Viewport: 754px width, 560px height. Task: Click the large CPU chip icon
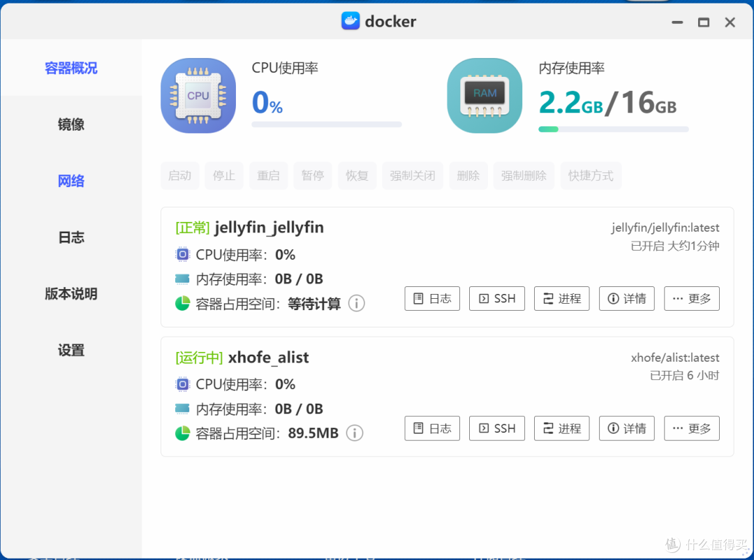click(198, 96)
